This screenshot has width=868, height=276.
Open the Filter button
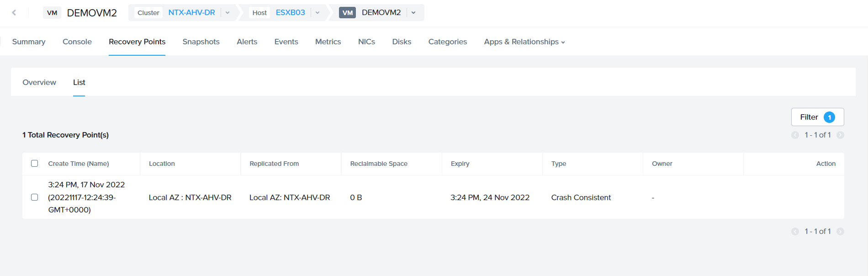tap(809, 117)
